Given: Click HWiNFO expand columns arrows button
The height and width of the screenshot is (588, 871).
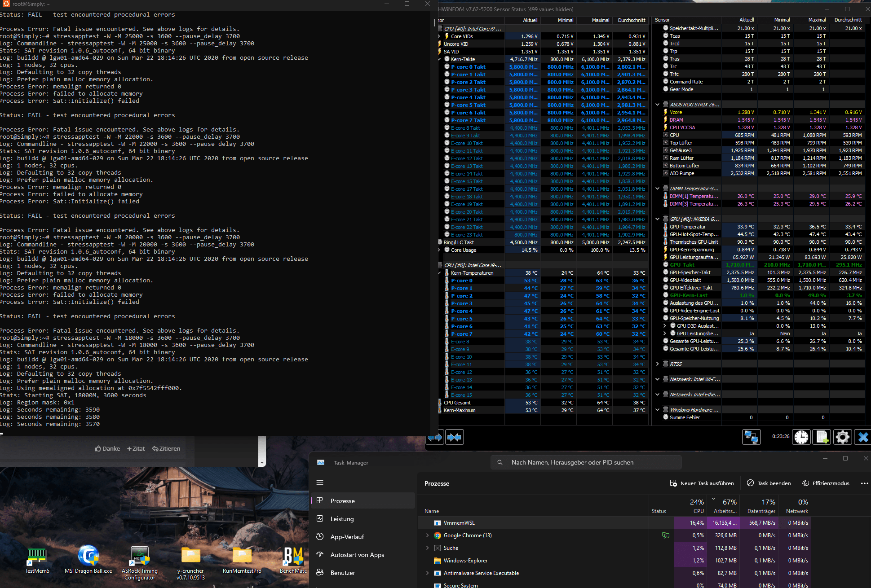Looking at the screenshot, I should [x=434, y=437].
